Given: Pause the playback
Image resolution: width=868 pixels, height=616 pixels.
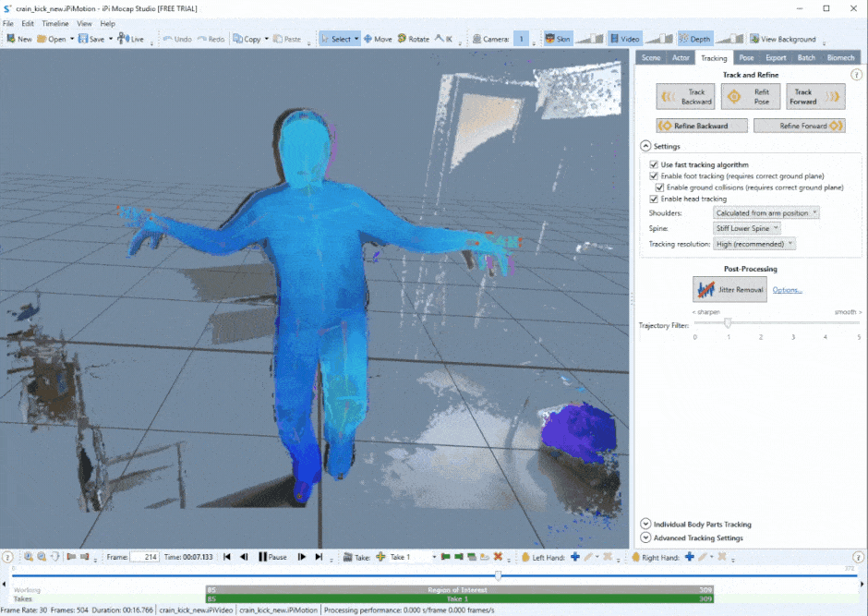Looking at the screenshot, I should pyautogui.click(x=272, y=557).
